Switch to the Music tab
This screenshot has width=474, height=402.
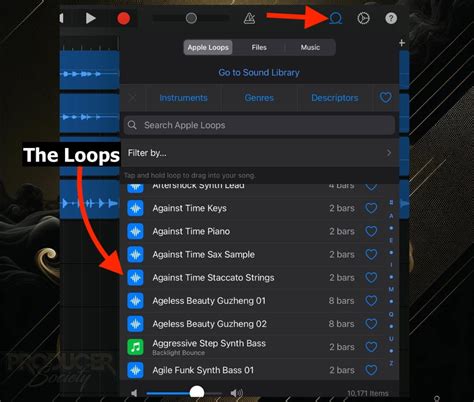(x=310, y=47)
